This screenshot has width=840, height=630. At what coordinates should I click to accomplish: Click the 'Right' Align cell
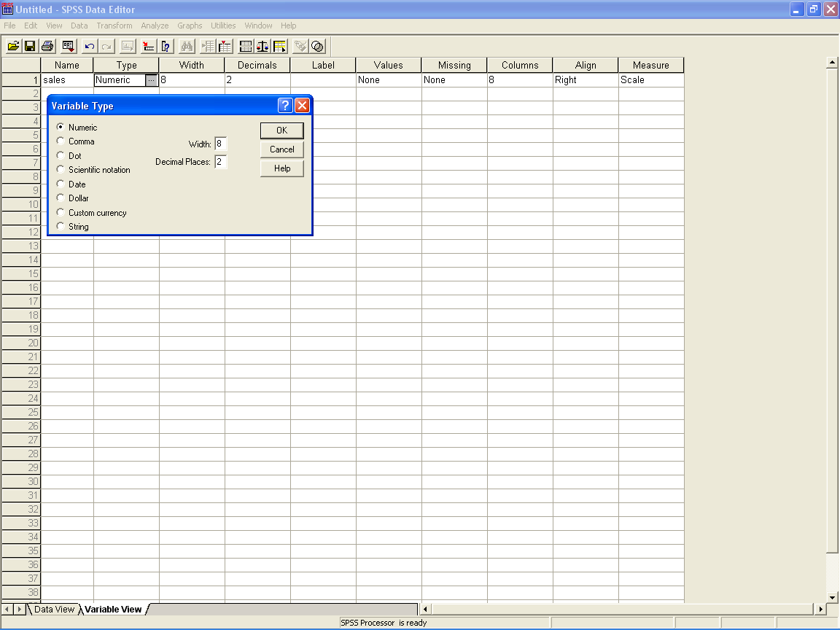point(586,79)
